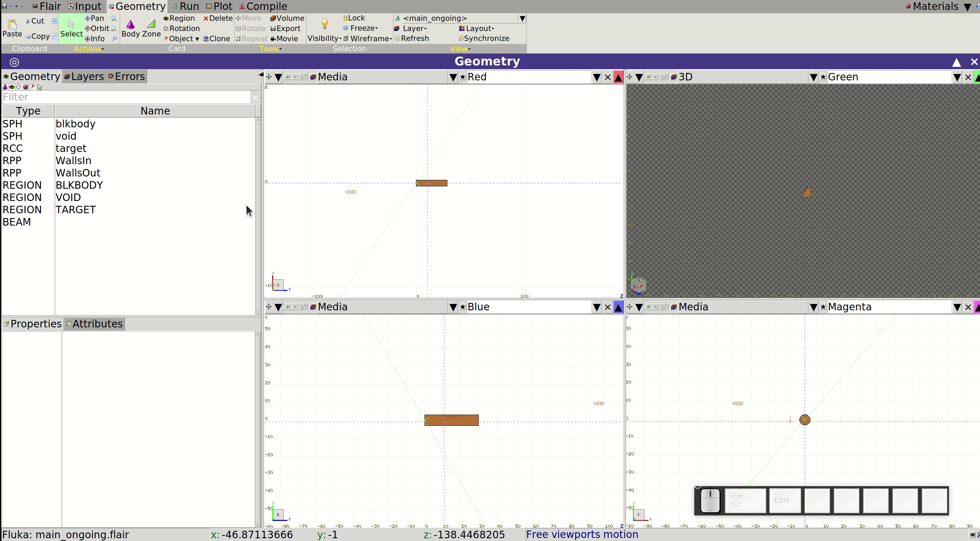Screen dimensions: 980x541
Task: Open the Layout dropdown menu
Action: coord(476,29)
